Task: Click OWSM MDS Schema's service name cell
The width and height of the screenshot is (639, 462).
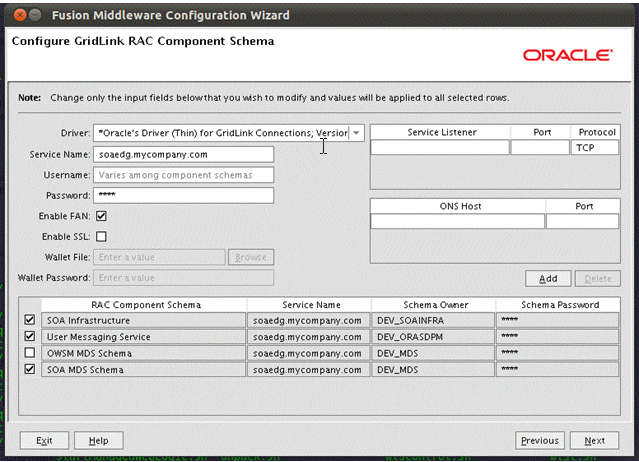Action: coord(308,353)
